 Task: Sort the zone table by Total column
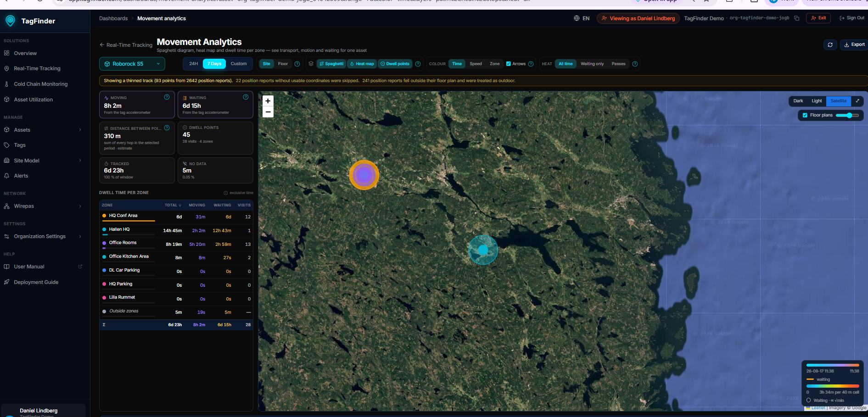pyautogui.click(x=173, y=205)
